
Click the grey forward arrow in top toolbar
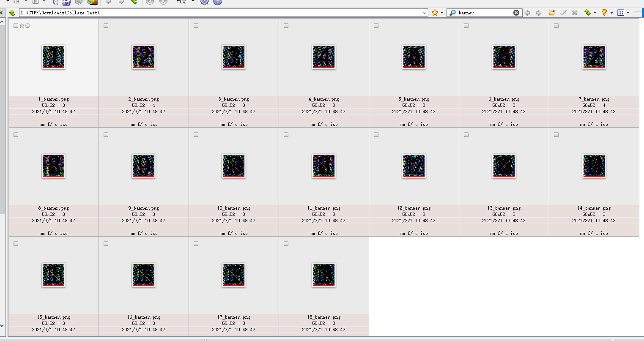121,2
